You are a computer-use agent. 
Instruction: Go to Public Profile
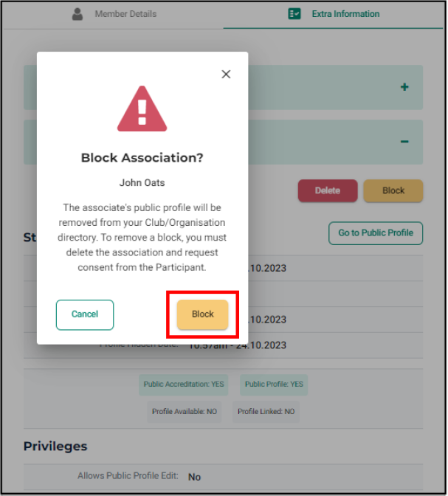(x=376, y=233)
